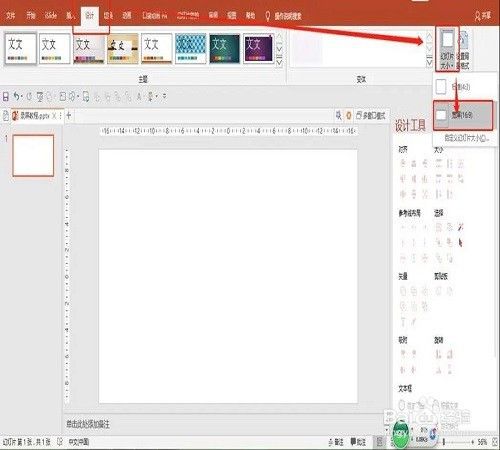Open the Slide Size button in ribbon
Viewport: 500px width, 450px height.
447,49
